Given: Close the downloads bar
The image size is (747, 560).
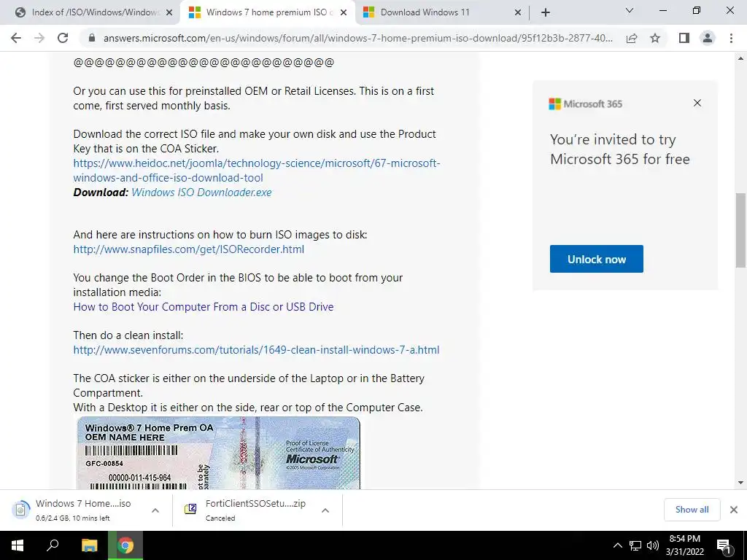Looking at the screenshot, I should [734, 510].
